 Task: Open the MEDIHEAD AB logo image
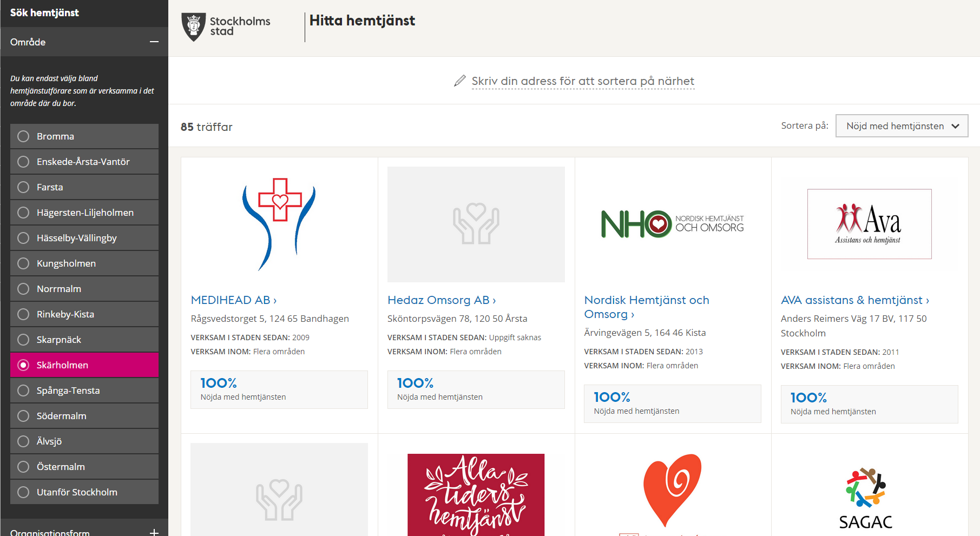pyautogui.click(x=279, y=224)
